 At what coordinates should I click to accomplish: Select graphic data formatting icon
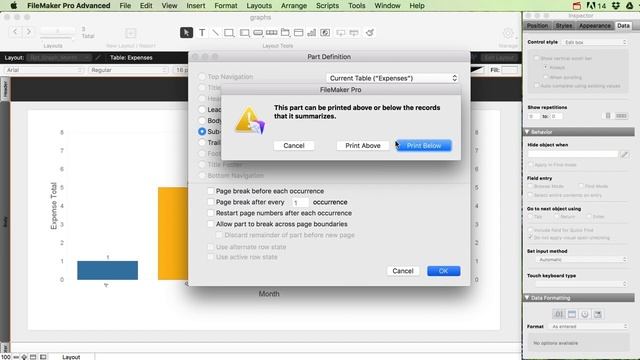(x=598, y=314)
